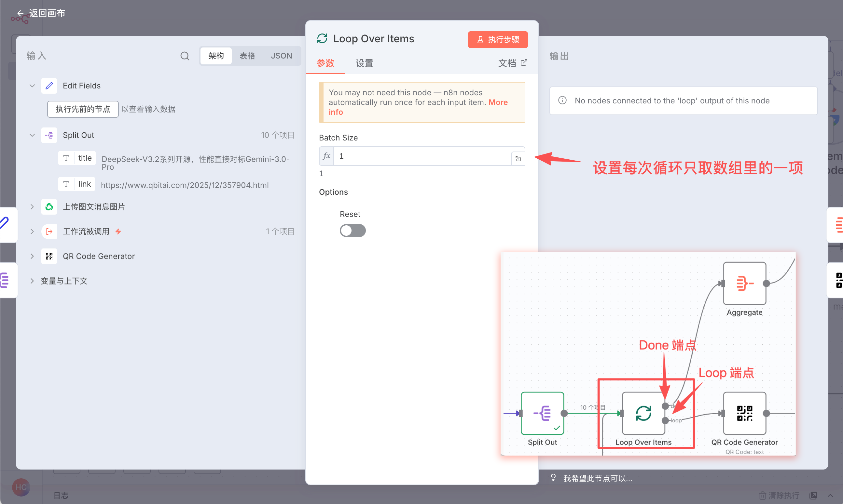
Task: Click the Split Out node icon
Action: coord(49,135)
